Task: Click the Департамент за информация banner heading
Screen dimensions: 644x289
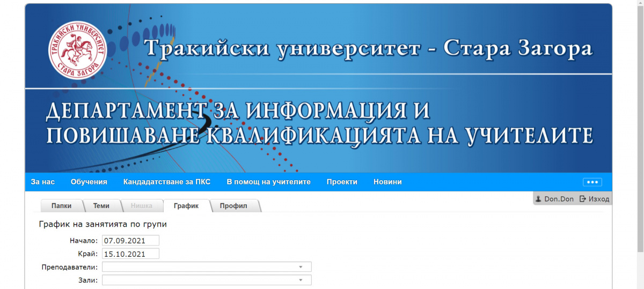Action: [319, 123]
